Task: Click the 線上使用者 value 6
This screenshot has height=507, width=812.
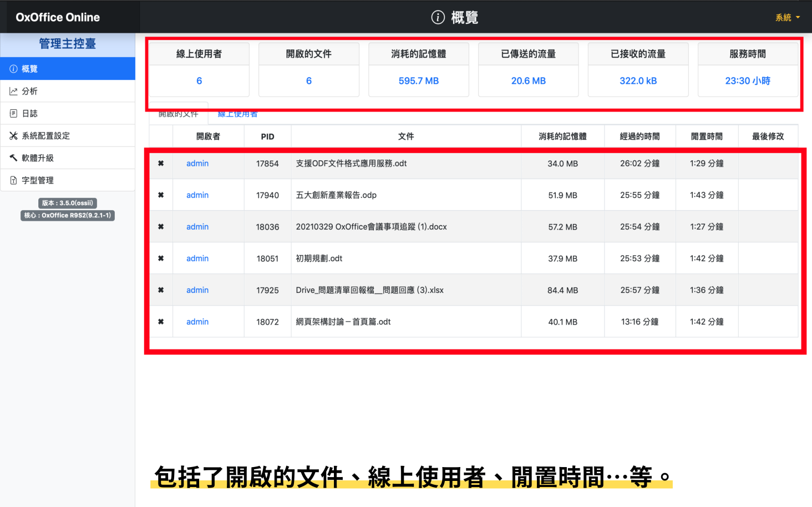Action: 199,81
